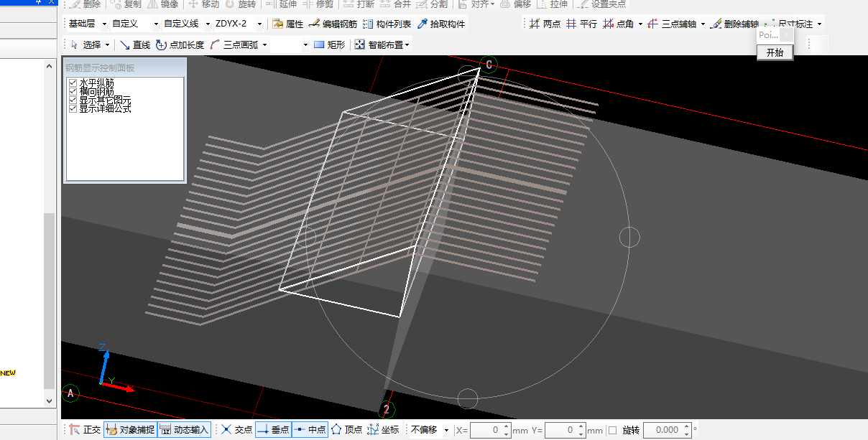Toggle 正交 orthogonal mode
Viewport: 868px width, 440px height.
pyautogui.click(x=85, y=430)
